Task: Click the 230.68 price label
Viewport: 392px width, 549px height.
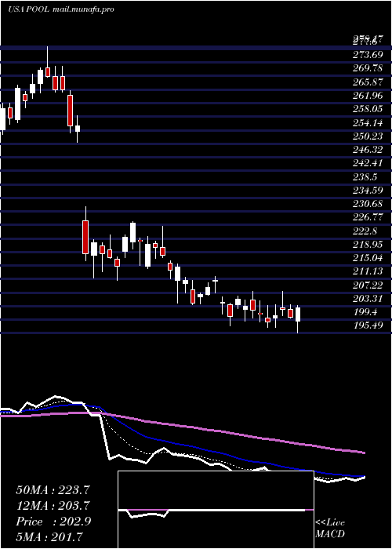Action: coord(368,205)
